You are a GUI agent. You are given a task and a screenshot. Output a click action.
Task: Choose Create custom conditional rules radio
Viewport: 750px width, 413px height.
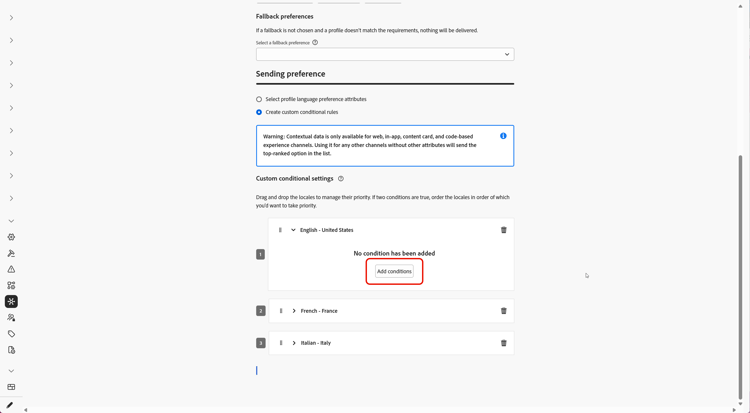tap(259, 112)
